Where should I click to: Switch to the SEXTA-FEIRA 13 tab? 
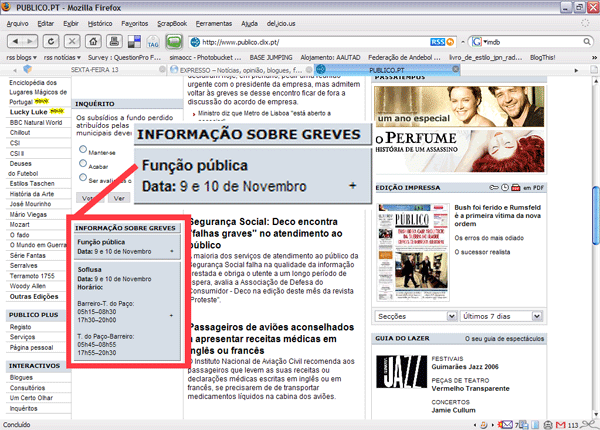(x=94, y=70)
